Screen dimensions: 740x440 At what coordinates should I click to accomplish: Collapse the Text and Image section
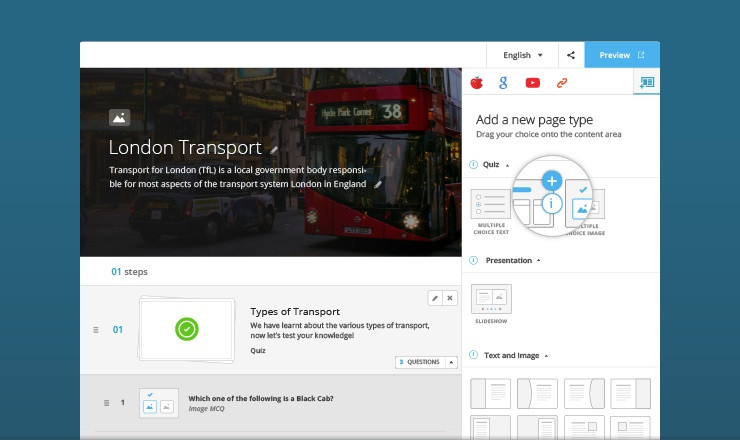(546, 356)
